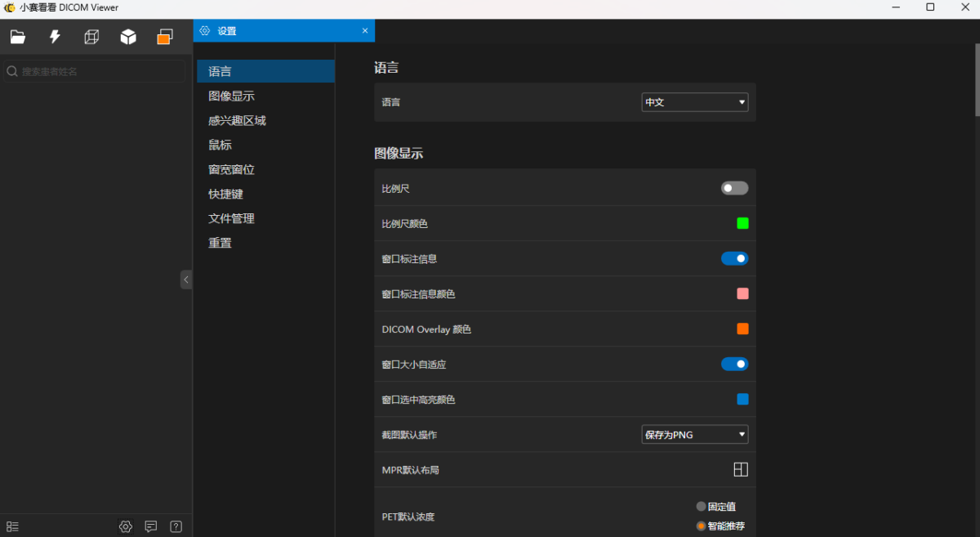Click the open folder icon in toolbar
Screen dimensions: 980x537
(x=17, y=37)
